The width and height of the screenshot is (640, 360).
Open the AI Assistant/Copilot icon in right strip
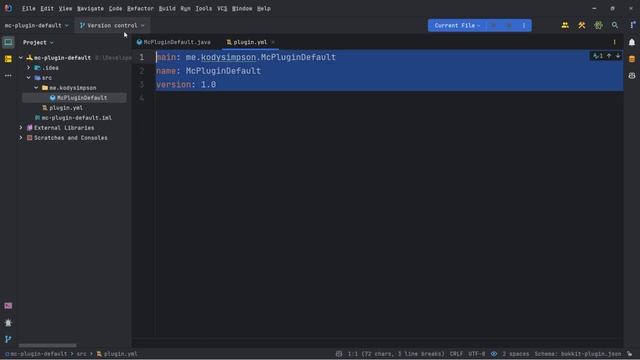[632, 76]
